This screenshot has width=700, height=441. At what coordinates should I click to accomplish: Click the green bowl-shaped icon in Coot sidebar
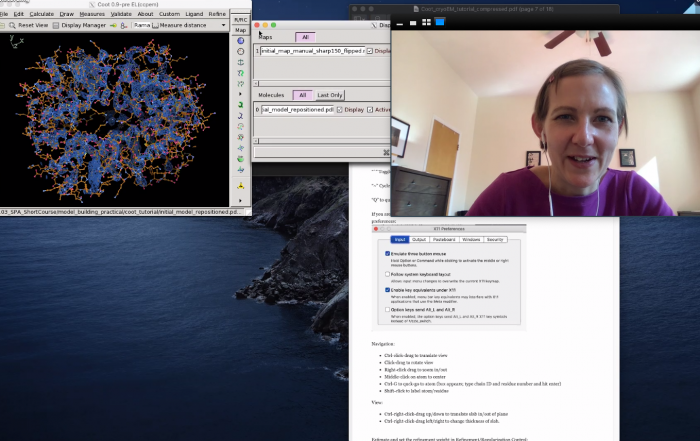coord(240,159)
